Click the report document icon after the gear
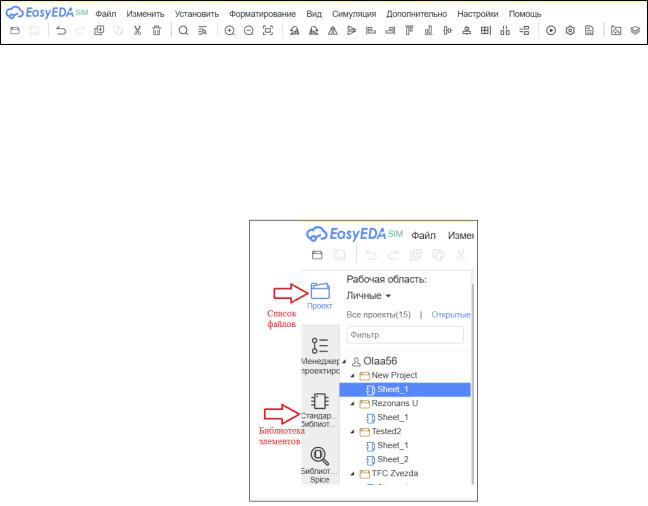648x506 pixels. pos(589,30)
